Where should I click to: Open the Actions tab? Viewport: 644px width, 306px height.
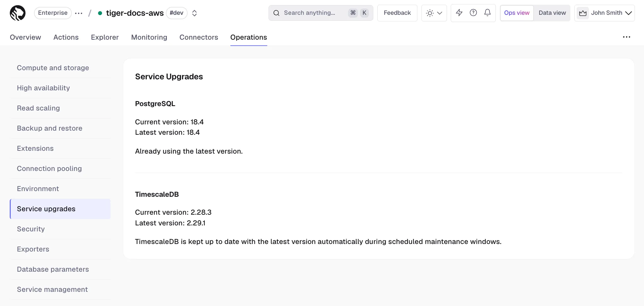pyautogui.click(x=66, y=37)
